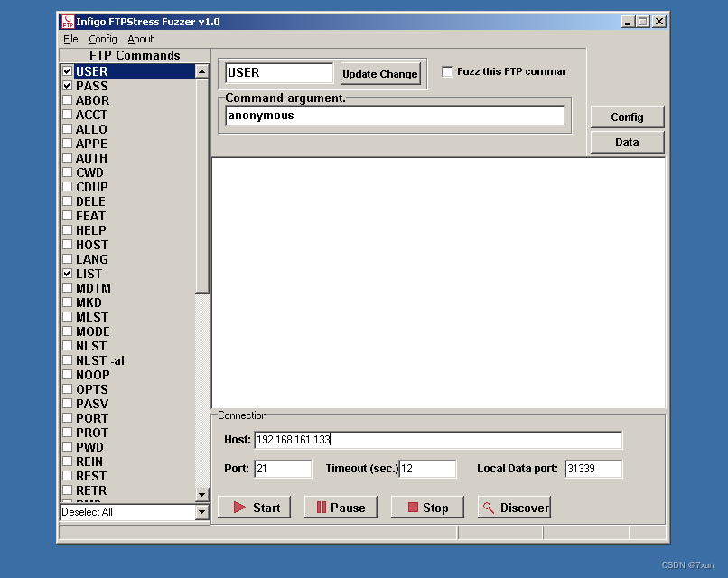Uncheck the LIST command checkbox
This screenshot has height=578, width=728.
tap(67, 274)
